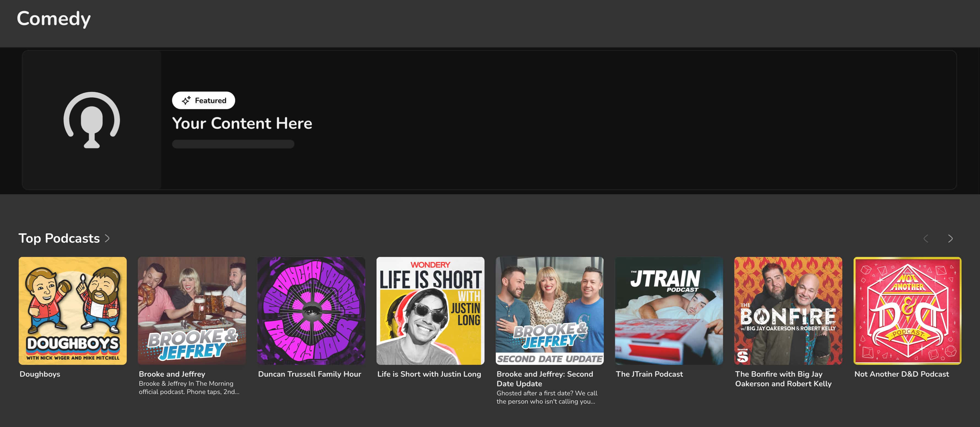Image resolution: width=980 pixels, height=427 pixels.
Task: Show next podcasts with the right arrow
Action: tap(950, 239)
